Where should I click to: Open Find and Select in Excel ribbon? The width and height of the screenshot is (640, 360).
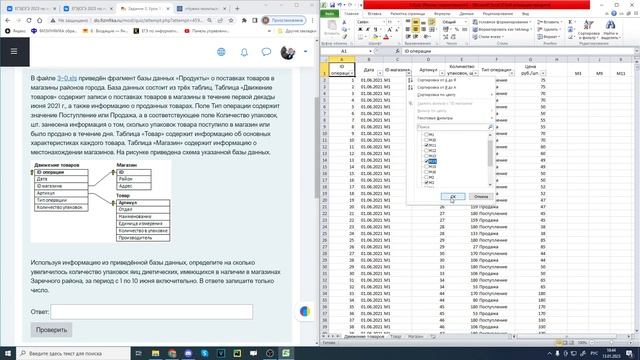coord(611,30)
